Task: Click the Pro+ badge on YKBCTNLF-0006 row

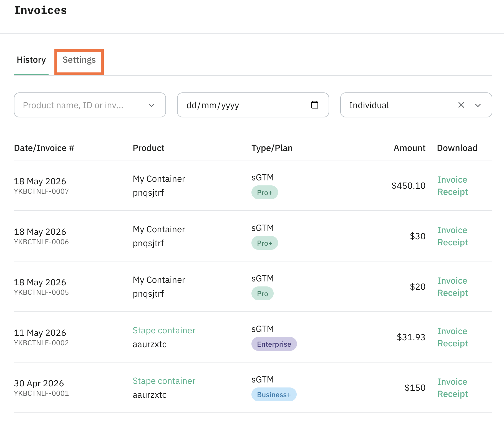Action: pos(265,243)
